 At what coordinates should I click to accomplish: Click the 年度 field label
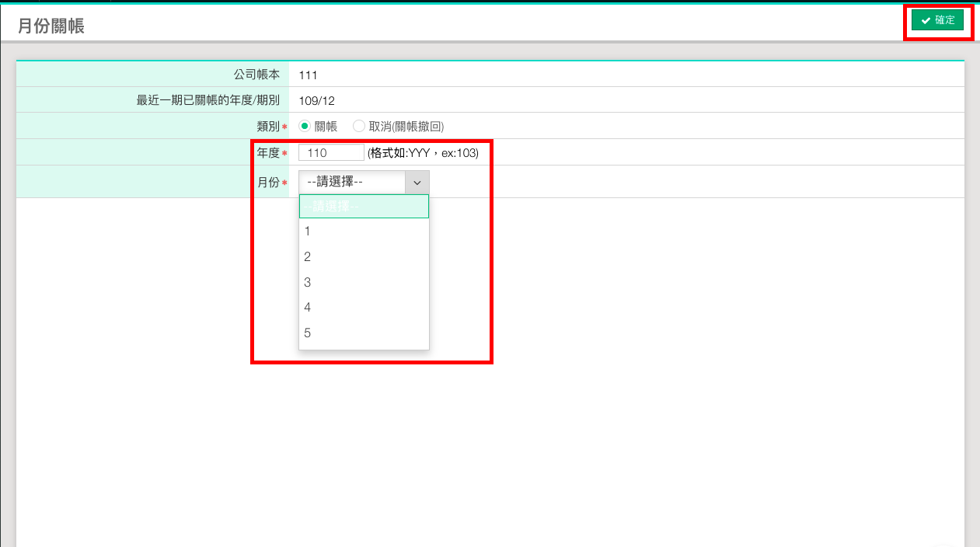(x=268, y=153)
